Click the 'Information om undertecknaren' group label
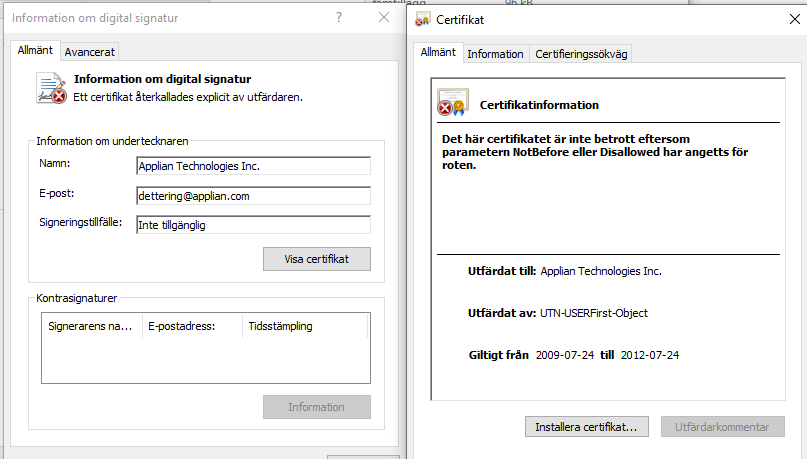The image size is (807, 459). pos(112,141)
